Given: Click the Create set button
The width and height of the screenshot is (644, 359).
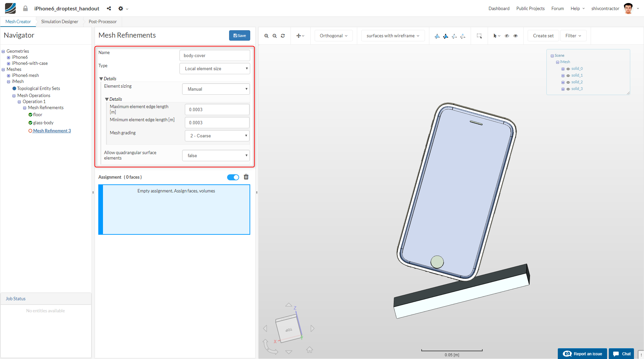Looking at the screenshot, I should [543, 36].
